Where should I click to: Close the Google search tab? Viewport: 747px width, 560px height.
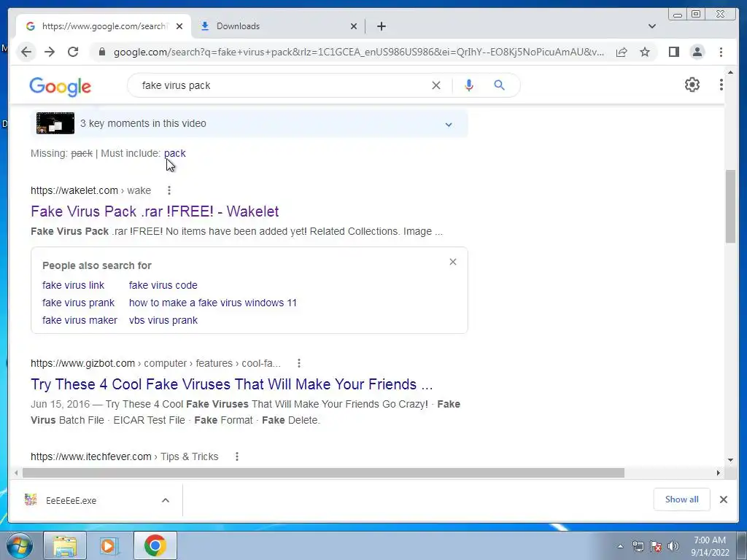tap(179, 26)
